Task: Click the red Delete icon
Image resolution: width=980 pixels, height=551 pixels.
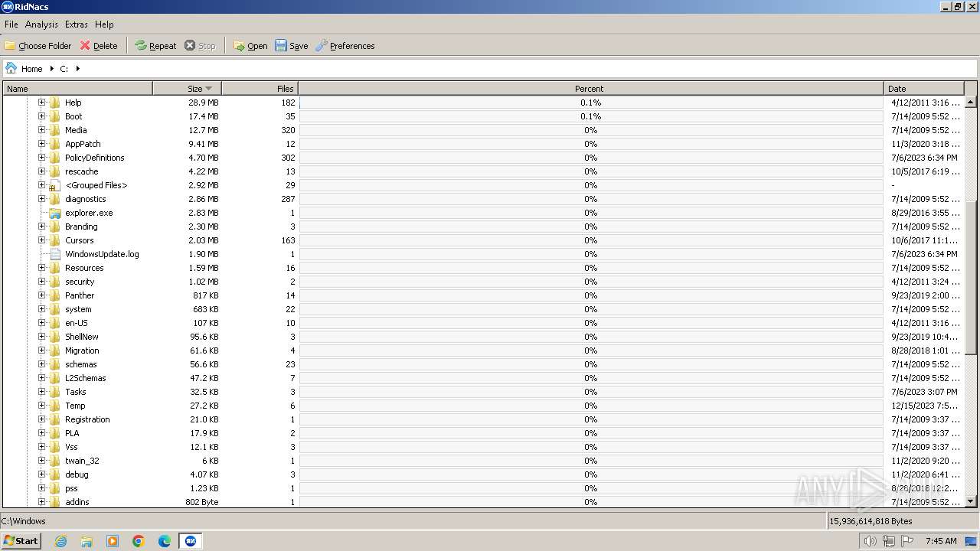Action: coord(85,46)
